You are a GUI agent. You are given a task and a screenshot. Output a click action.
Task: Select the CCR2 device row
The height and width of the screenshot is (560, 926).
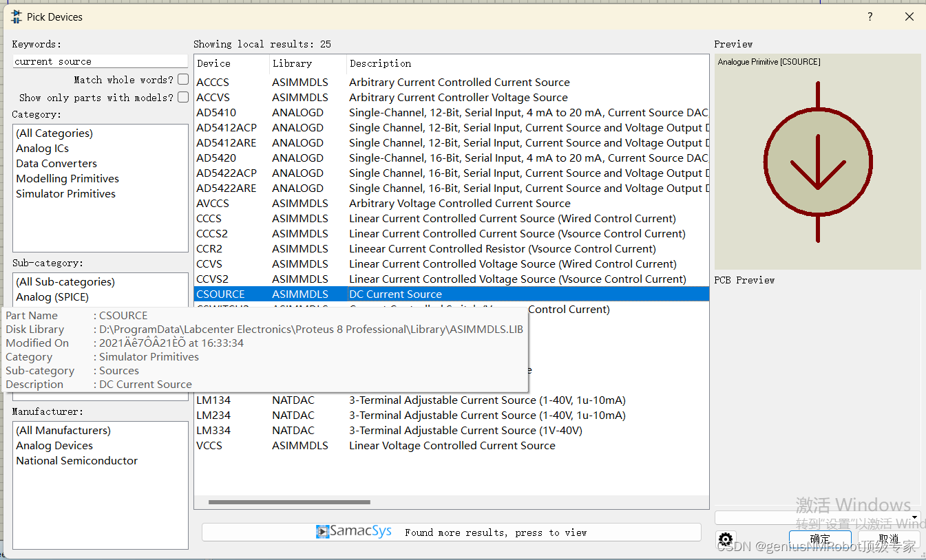coord(452,249)
